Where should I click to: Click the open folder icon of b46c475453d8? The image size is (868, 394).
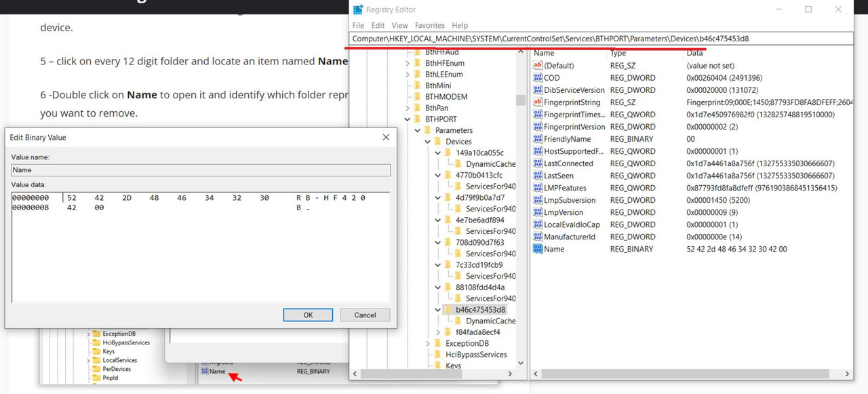[x=448, y=309]
